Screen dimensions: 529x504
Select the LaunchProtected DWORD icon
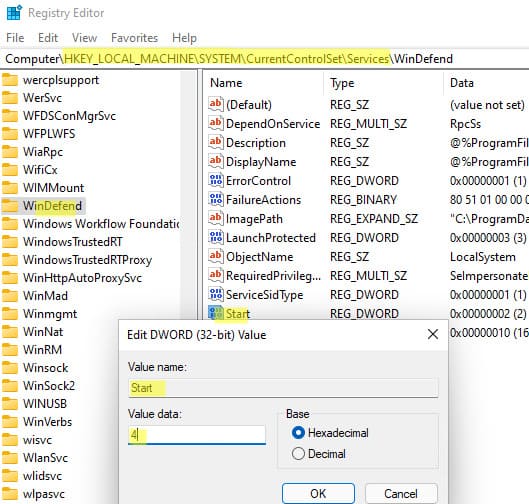216,237
